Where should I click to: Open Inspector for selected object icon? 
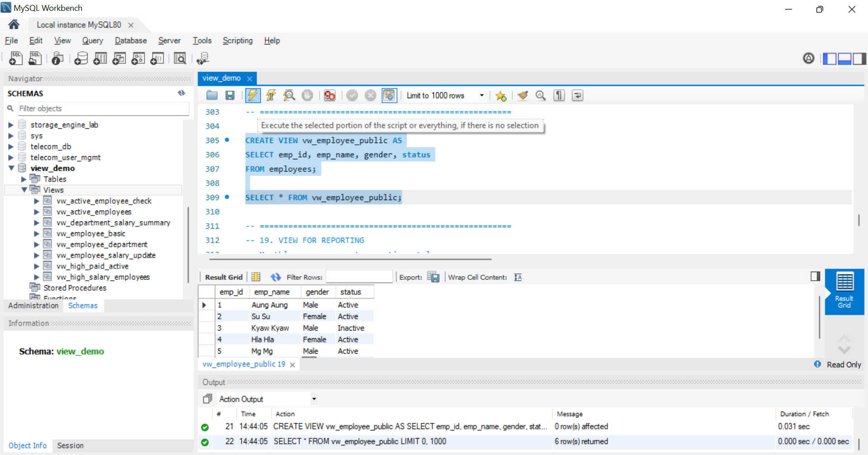click(x=57, y=58)
